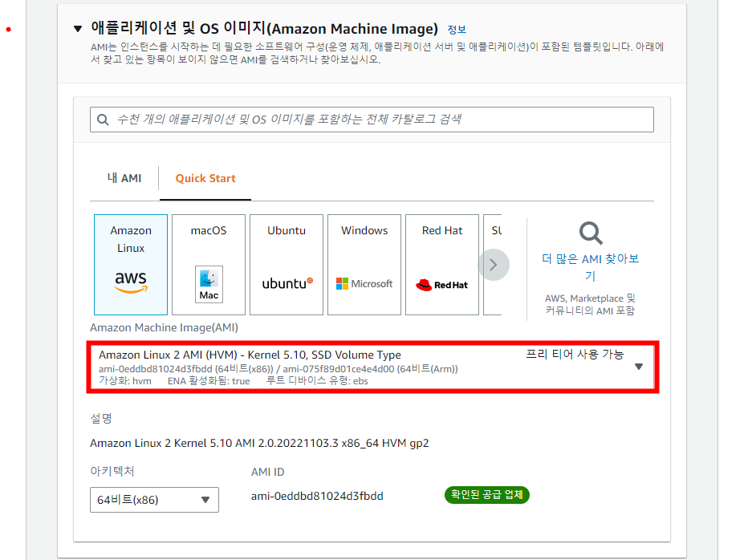
Task: Click the 설명 label
Action: pyautogui.click(x=101, y=418)
